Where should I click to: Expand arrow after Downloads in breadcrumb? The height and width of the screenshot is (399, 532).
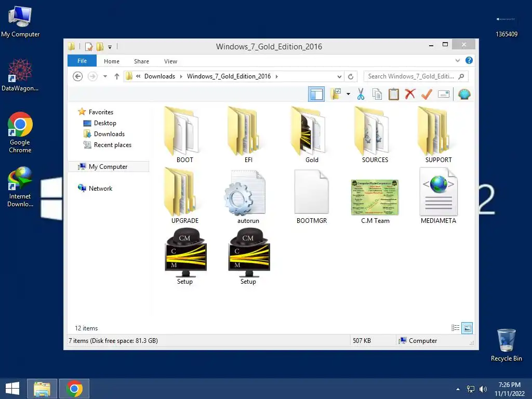[x=181, y=76]
